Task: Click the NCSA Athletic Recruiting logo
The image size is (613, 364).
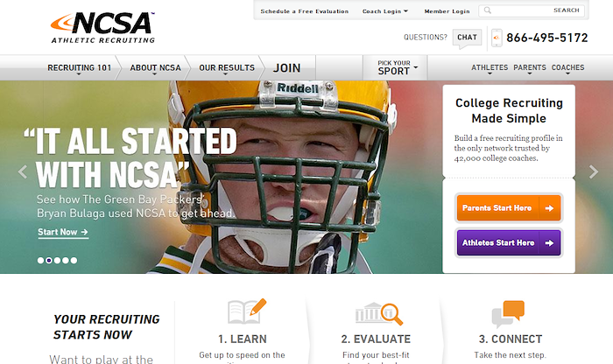Action: coord(102,27)
